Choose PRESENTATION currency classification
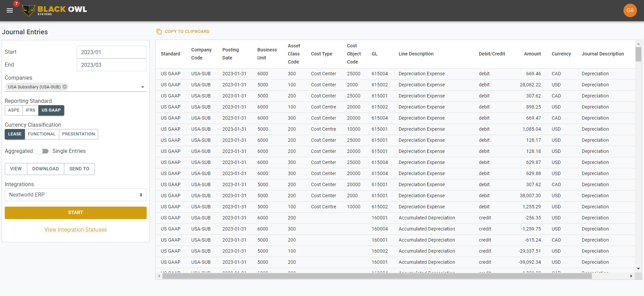This screenshot has height=296, width=644. (78, 134)
